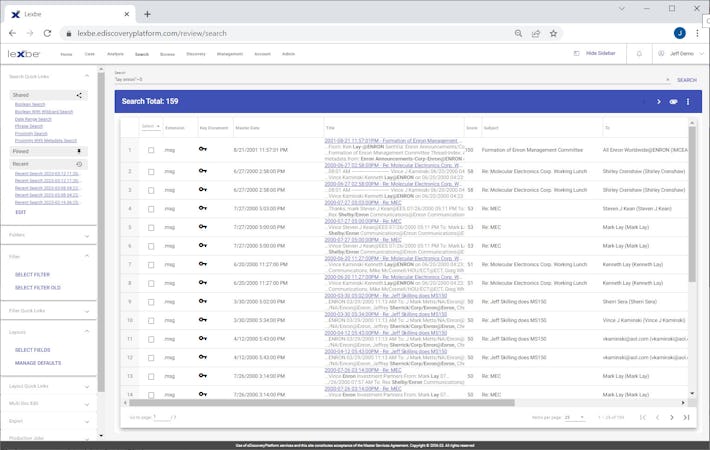Open the Home menu

[x=66, y=54]
